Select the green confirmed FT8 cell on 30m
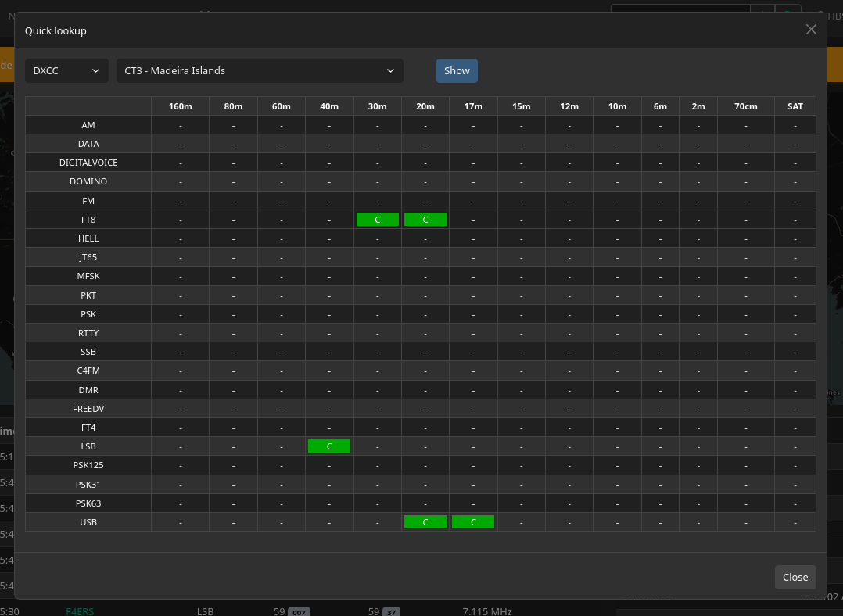Image resolution: width=843 pixels, height=616 pixels. pyautogui.click(x=378, y=219)
